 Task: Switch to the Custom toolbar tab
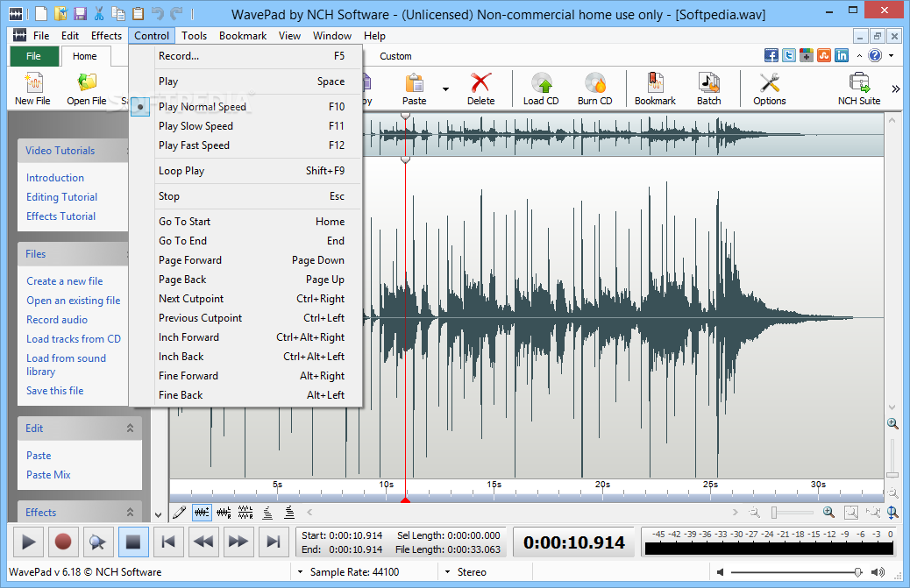(x=395, y=56)
